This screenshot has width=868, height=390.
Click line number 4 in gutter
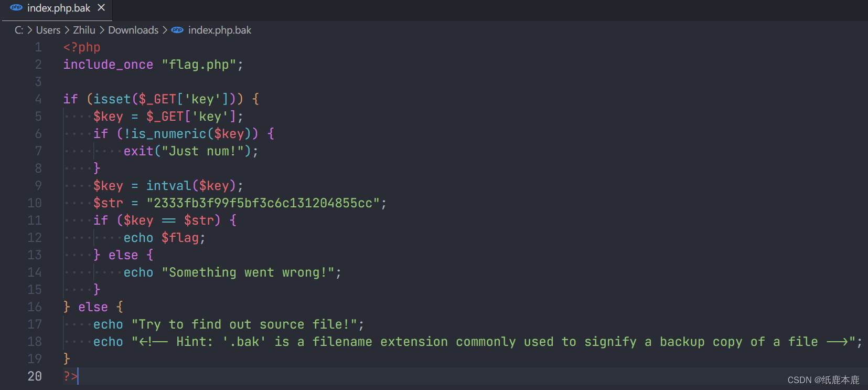[x=38, y=99]
